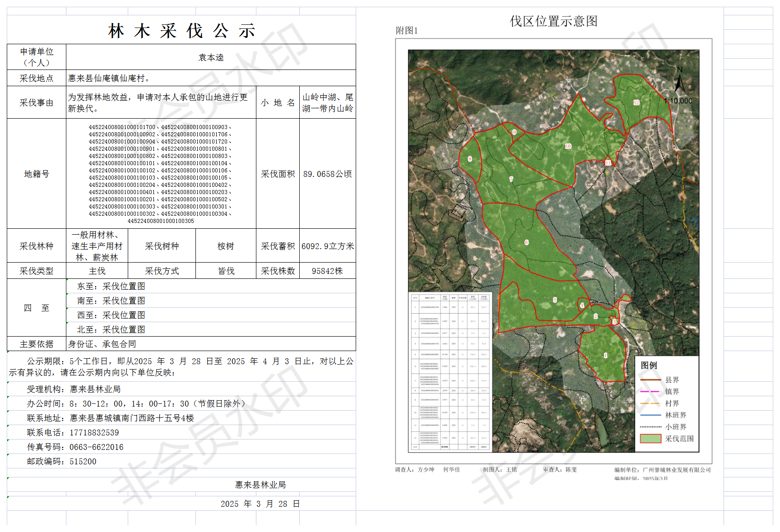Click the volume value 6092.9立方米

coord(328,246)
